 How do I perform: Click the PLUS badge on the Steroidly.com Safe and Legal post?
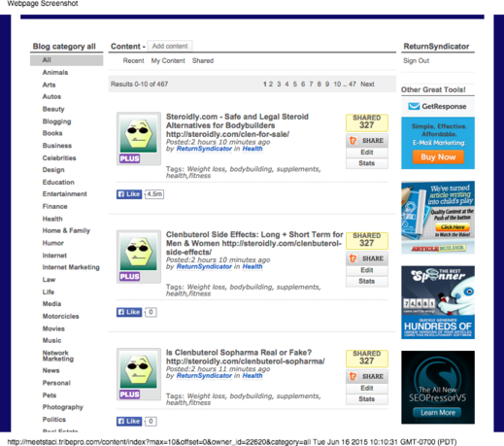tap(129, 158)
